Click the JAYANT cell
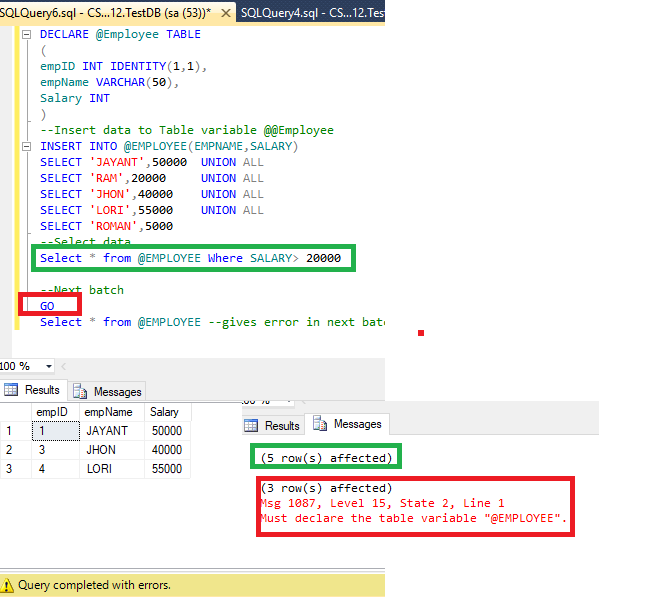 pos(112,431)
